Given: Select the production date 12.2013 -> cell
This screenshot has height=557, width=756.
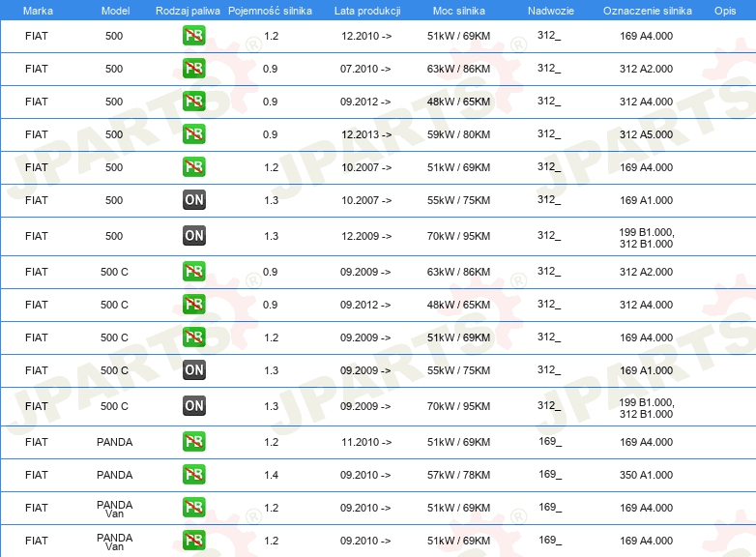Looking at the screenshot, I should click(x=366, y=134).
